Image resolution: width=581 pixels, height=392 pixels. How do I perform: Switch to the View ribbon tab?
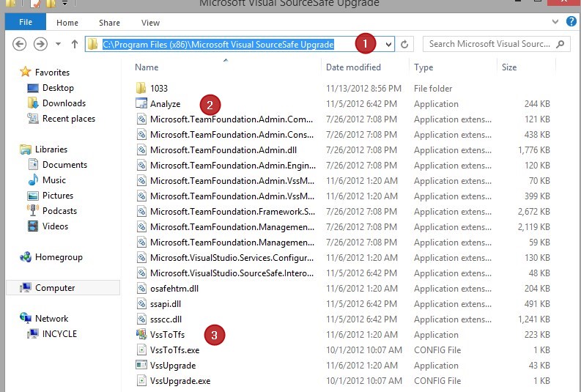[x=150, y=23]
